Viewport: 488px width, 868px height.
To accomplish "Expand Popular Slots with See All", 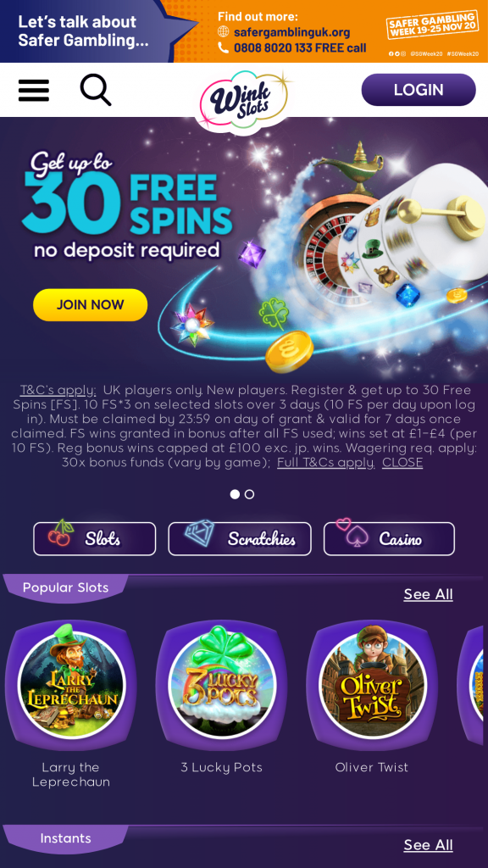I will coord(428,594).
